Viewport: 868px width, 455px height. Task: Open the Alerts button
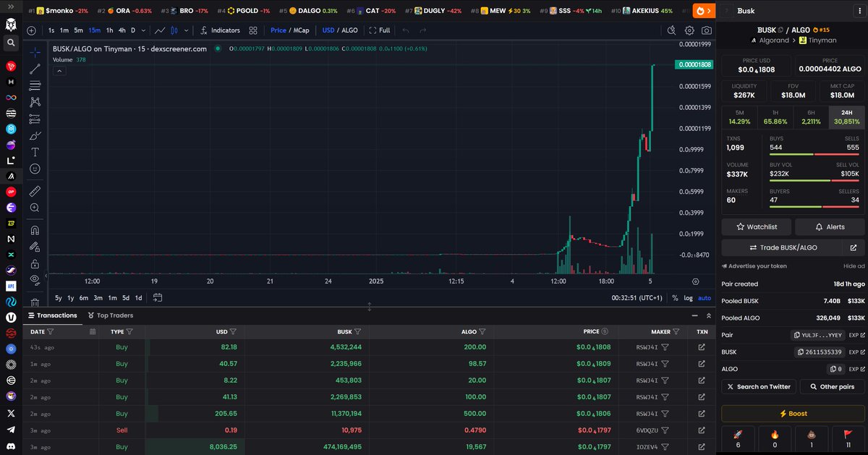click(830, 226)
